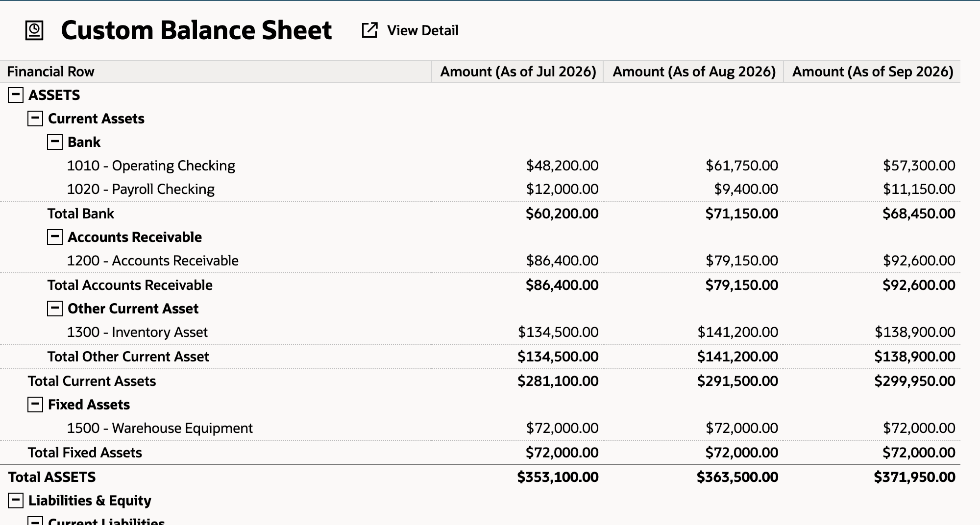Viewport: 980px width, 525px height.
Task: Collapse the ASSETS section
Action: pos(16,95)
